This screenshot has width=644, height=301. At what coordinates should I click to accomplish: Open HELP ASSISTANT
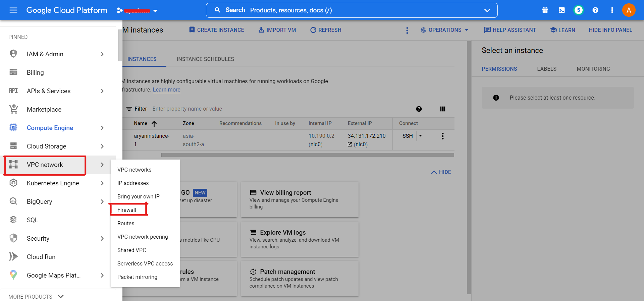point(510,30)
